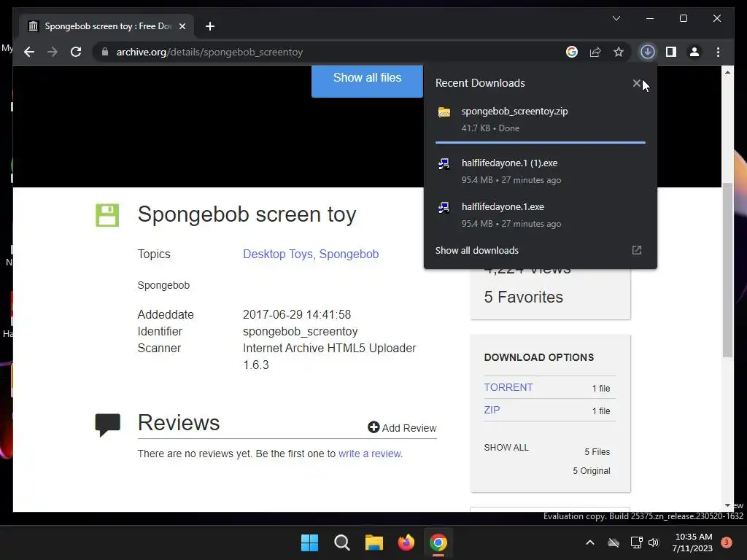The height and width of the screenshot is (560, 747).
Task: Click the volume speaker tray icon
Action: 654,542
